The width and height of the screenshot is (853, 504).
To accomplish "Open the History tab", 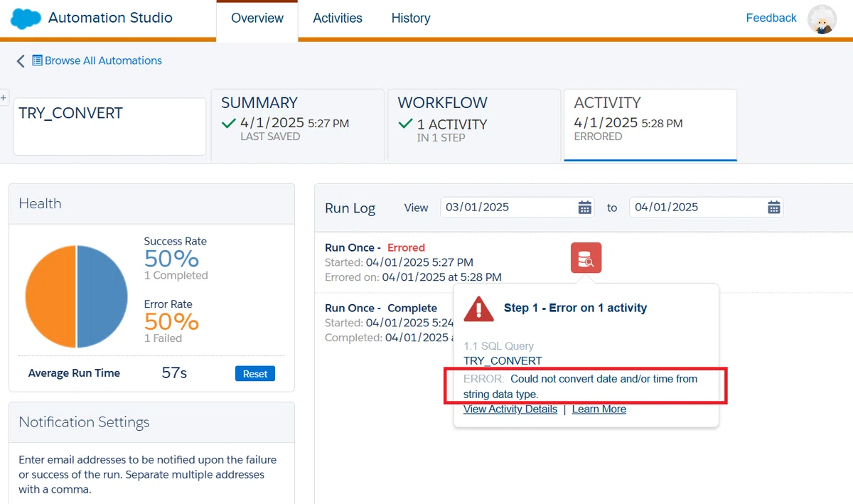I will tap(411, 18).
